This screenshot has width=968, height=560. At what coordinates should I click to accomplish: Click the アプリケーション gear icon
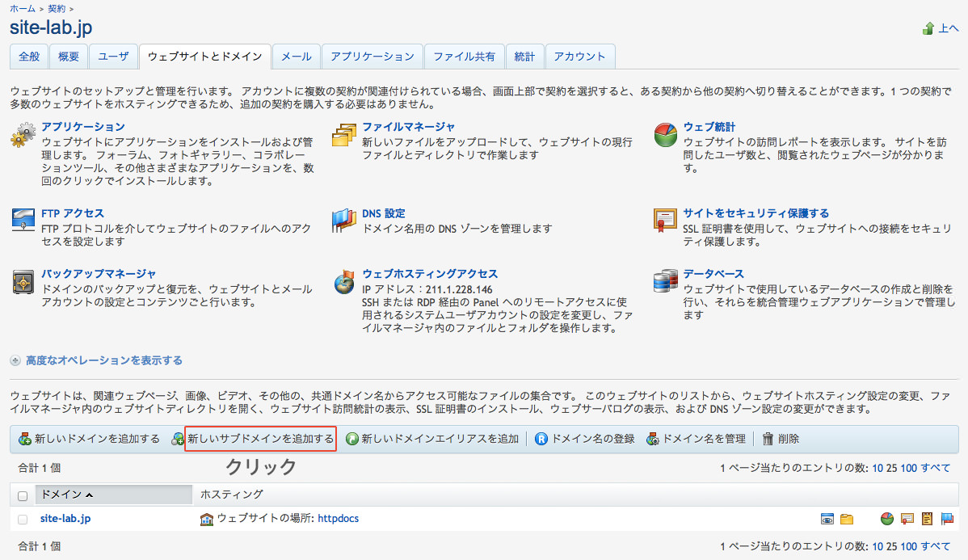[23, 135]
